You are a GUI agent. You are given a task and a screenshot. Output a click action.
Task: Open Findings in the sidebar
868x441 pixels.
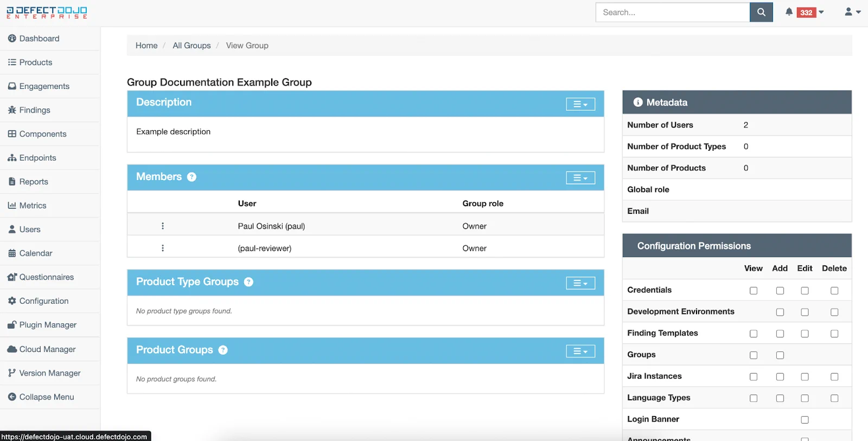(35, 110)
